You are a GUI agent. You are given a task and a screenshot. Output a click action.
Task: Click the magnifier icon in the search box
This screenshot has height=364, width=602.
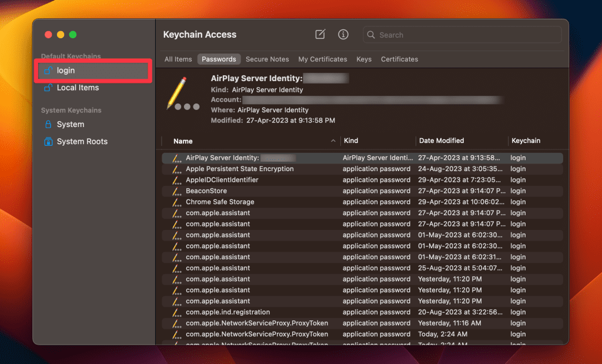pyautogui.click(x=371, y=35)
